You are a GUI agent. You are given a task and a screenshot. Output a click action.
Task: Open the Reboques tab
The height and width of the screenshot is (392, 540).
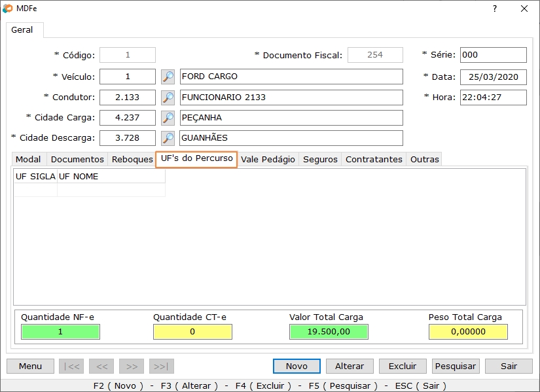132,159
